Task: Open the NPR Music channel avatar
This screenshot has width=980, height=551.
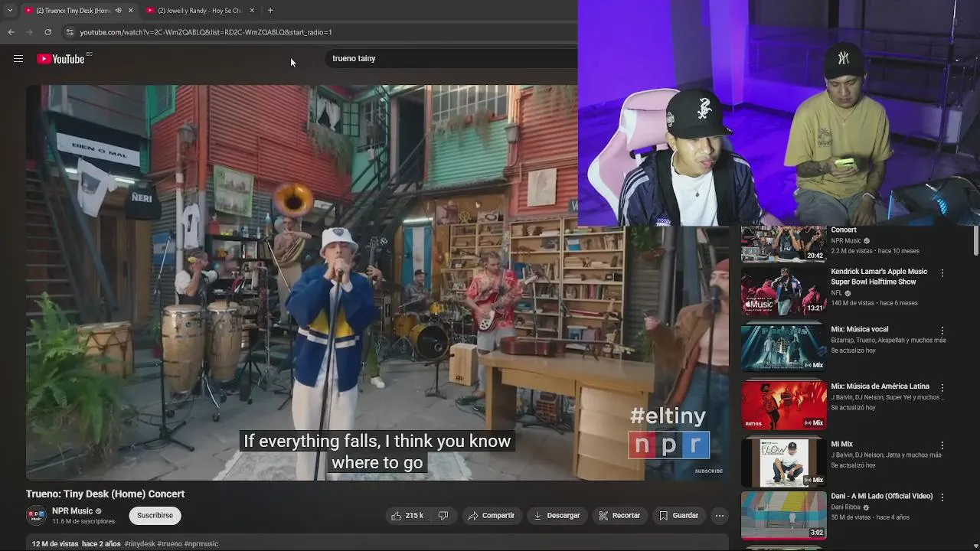Action: (x=36, y=516)
